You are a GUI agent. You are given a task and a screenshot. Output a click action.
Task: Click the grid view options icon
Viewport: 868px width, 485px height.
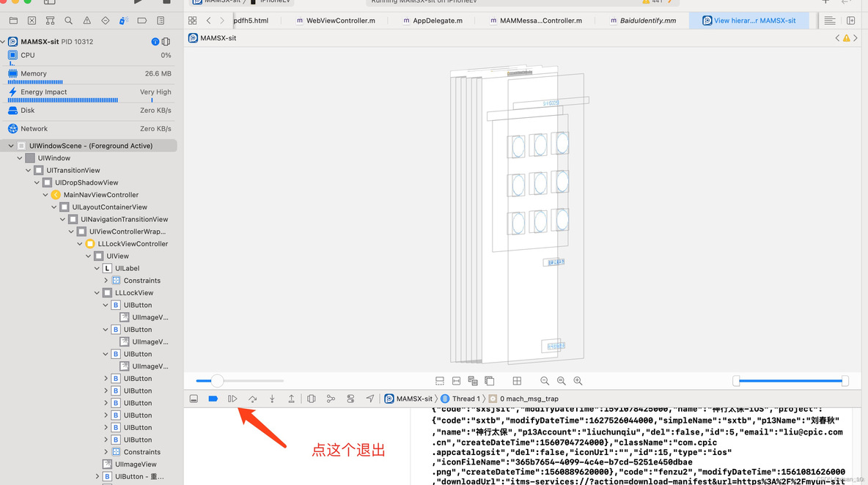tap(517, 380)
